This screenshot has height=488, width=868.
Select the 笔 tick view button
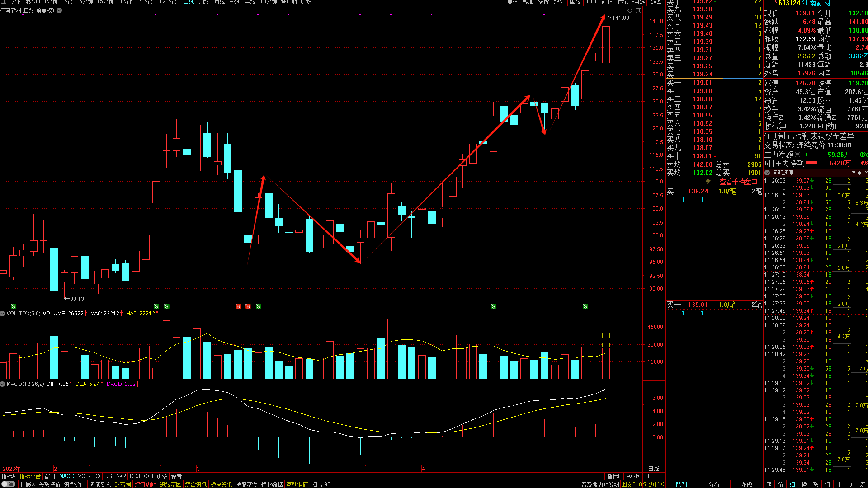pyautogui.click(x=769, y=484)
